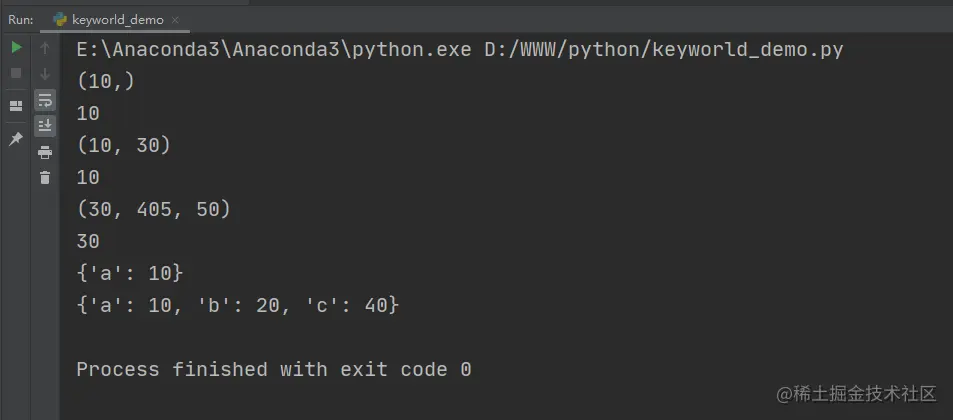Click the gray Stop process icon

16,73
